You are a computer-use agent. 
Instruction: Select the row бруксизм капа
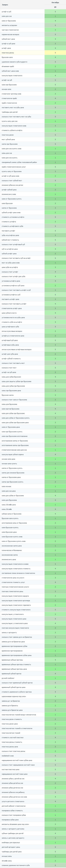coord(33,57)
